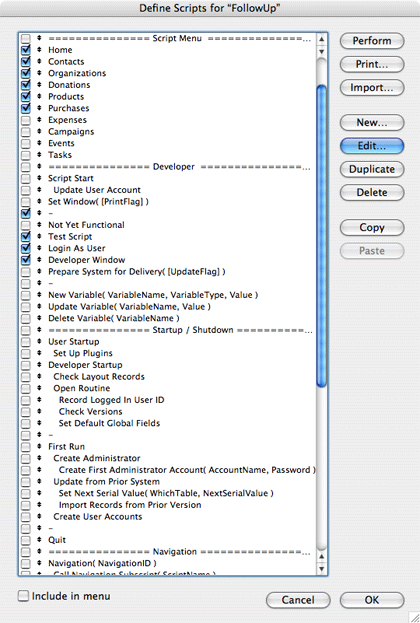Select the Startup / Shutdown separator row
Screen dimensions: 420x623
coord(167,330)
